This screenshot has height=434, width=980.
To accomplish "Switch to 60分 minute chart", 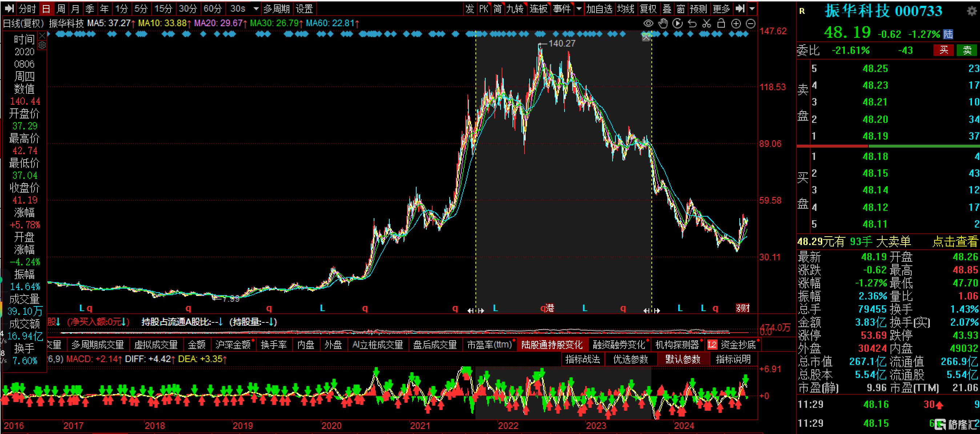I will tap(212, 8).
